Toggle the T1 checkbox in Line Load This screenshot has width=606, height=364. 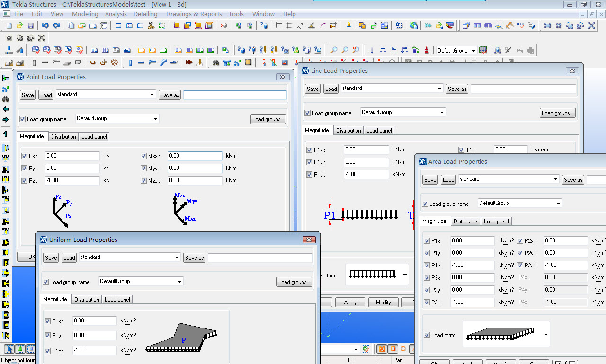pos(462,150)
